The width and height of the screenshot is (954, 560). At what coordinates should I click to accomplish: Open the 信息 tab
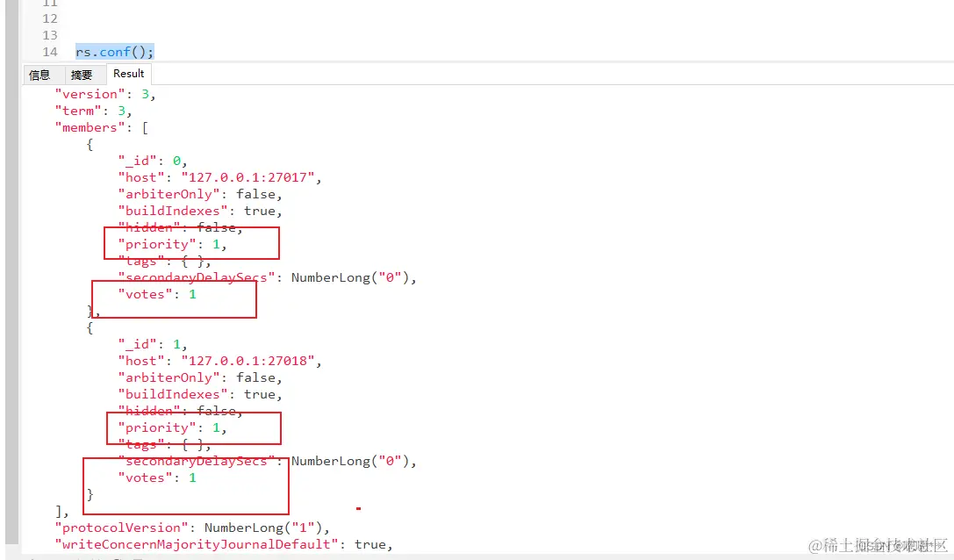pos(40,75)
